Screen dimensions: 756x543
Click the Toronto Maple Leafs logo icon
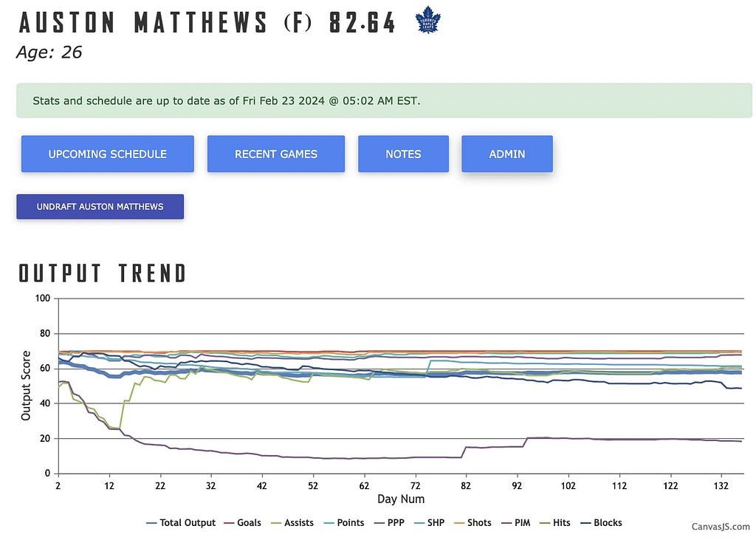427,20
